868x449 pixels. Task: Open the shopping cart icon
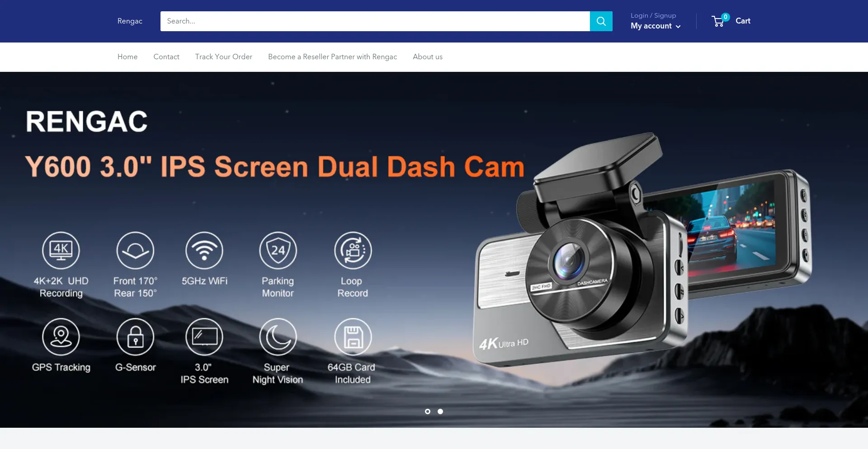[x=718, y=21]
